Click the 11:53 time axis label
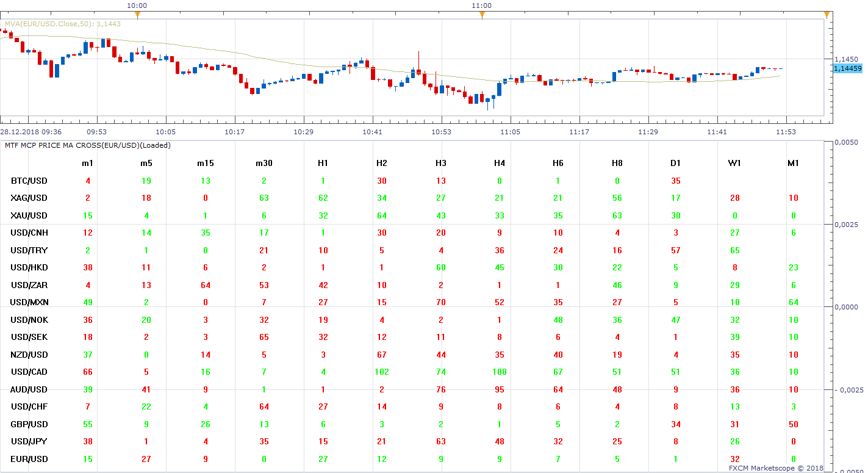Viewport: 868px width, 473px height. tap(786, 132)
